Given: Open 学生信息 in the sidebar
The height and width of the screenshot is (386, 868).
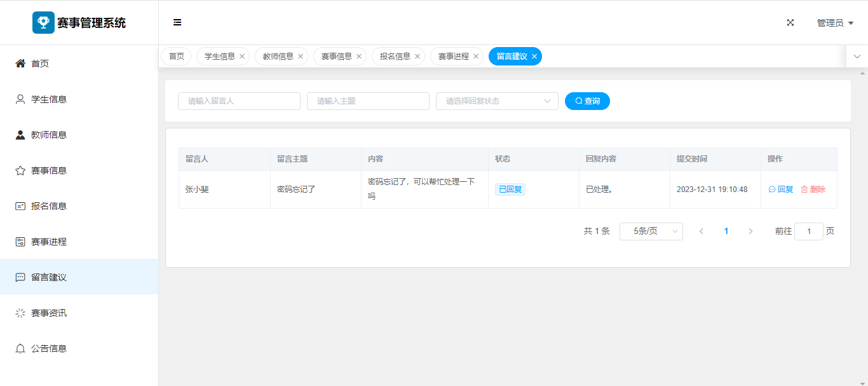Looking at the screenshot, I should [x=48, y=99].
